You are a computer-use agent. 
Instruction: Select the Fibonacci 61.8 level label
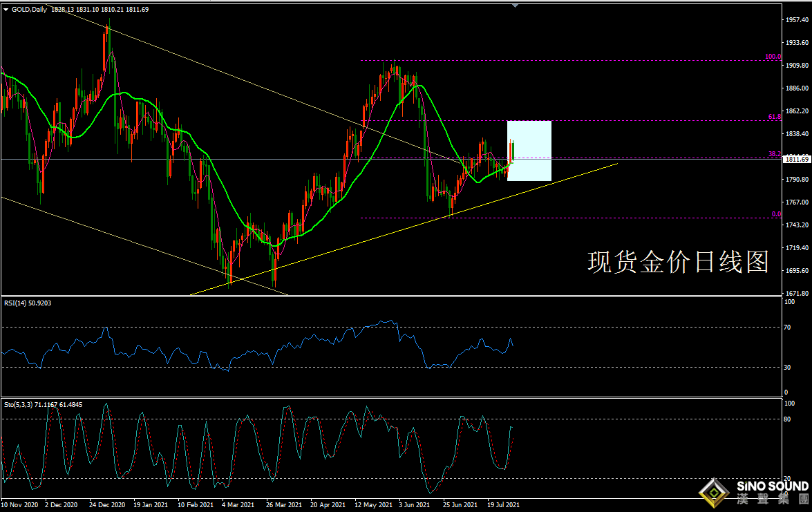[775, 117]
